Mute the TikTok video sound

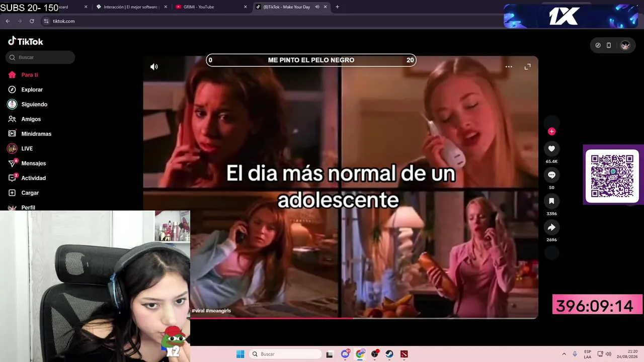[x=154, y=67]
